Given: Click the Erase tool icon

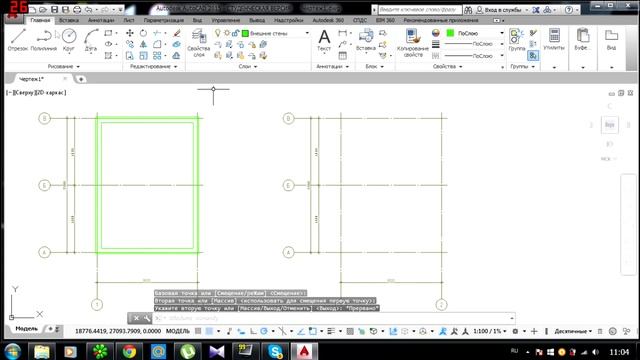Looking at the screenshot, I should 176,33.
